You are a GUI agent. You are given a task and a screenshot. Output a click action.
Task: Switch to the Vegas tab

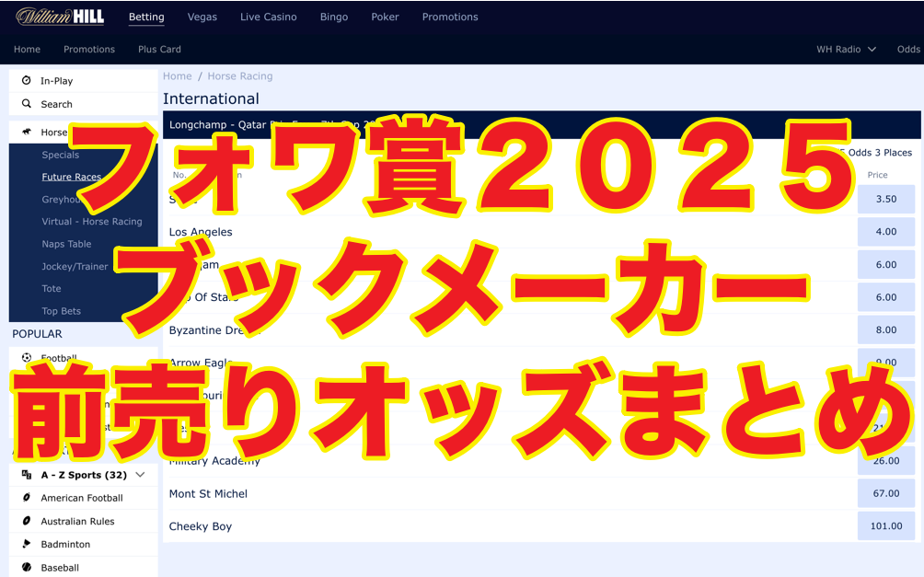point(202,17)
